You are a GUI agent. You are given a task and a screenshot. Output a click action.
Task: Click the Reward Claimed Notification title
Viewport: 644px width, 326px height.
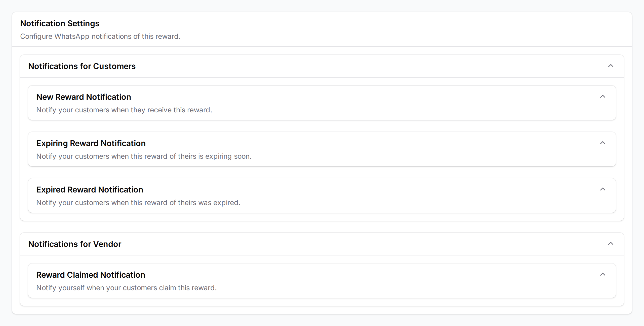pos(91,275)
